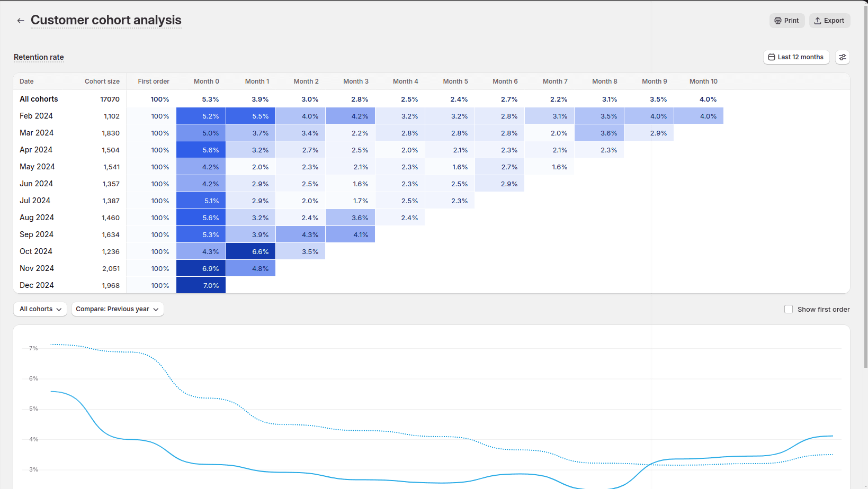The image size is (868, 489).
Task: Enable the Show first order checkbox
Action: click(x=789, y=309)
